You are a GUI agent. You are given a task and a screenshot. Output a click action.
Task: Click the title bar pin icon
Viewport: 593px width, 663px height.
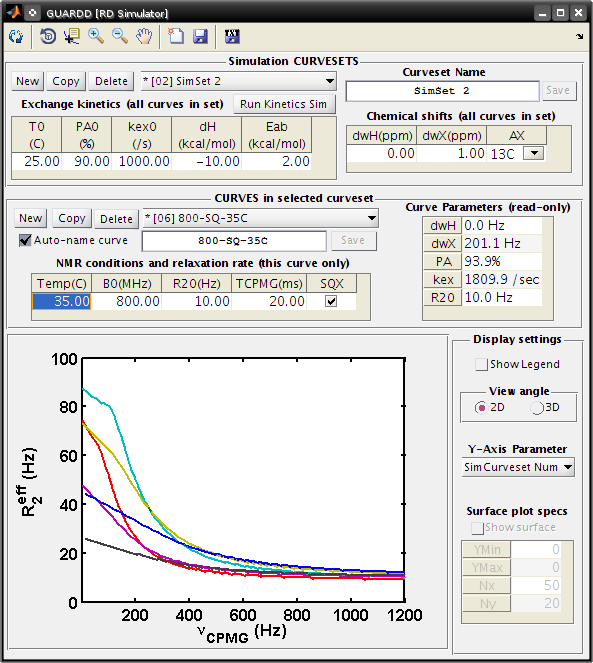(33, 13)
